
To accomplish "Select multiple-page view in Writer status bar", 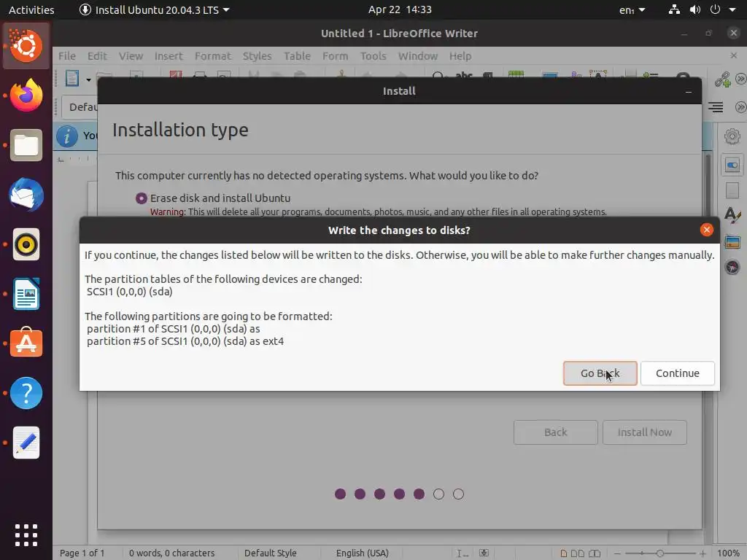I will click(x=578, y=553).
